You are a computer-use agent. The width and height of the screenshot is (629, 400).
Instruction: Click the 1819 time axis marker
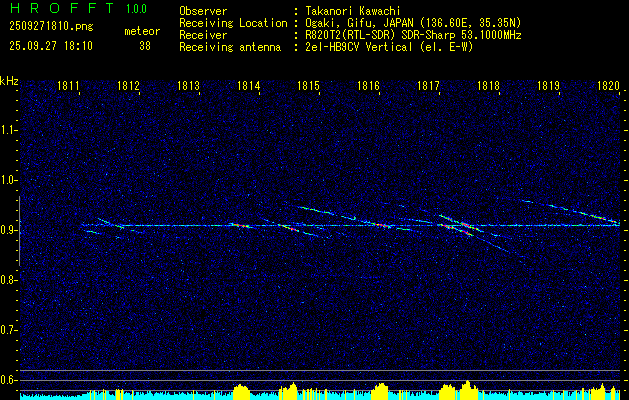pos(548,85)
